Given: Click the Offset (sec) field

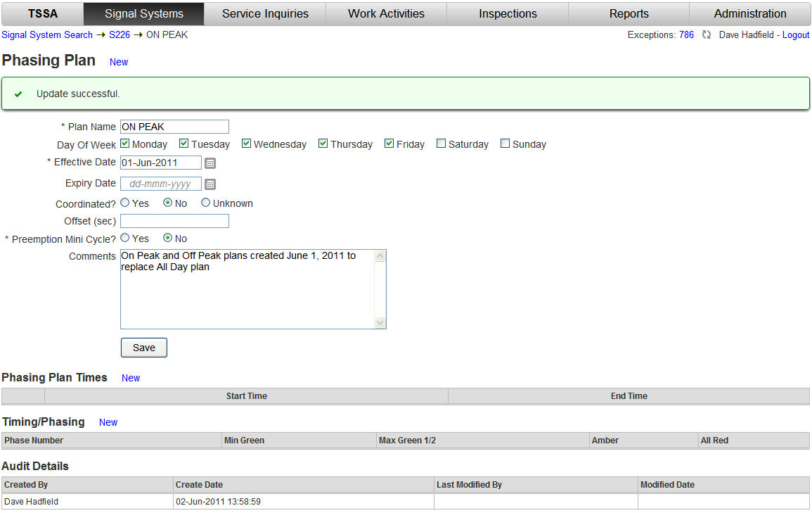Looking at the screenshot, I should coord(174,221).
